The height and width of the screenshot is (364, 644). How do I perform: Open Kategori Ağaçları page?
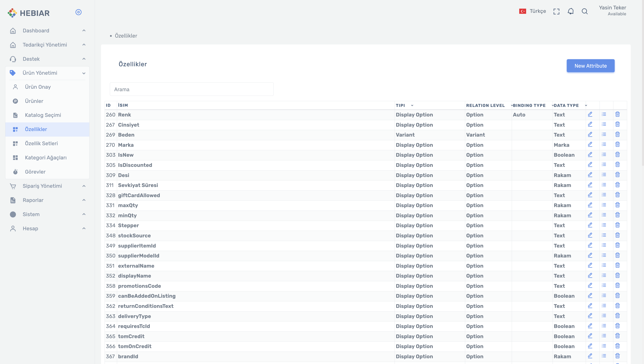[x=47, y=158]
